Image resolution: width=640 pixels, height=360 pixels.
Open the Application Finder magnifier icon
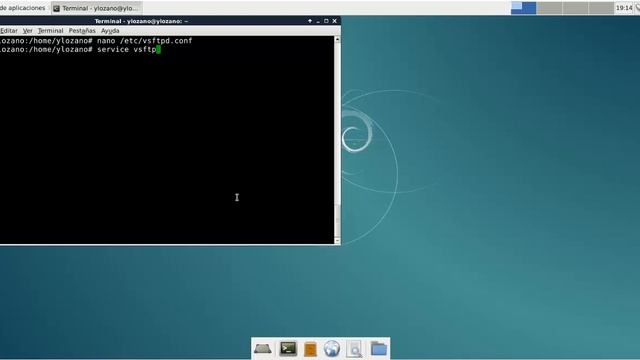click(354, 349)
